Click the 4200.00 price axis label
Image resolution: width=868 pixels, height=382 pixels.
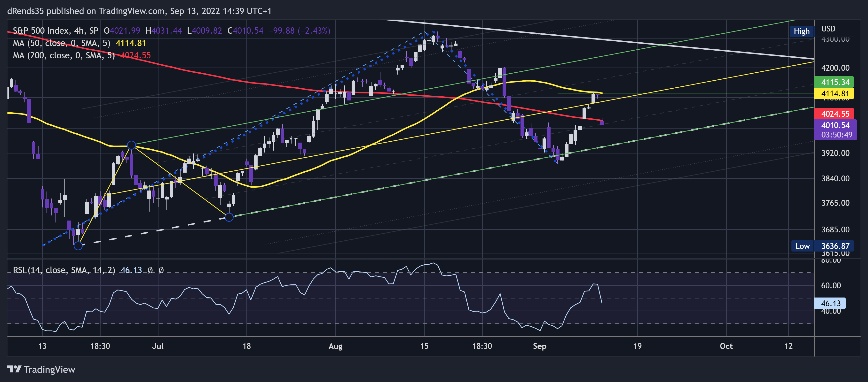point(835,68)
